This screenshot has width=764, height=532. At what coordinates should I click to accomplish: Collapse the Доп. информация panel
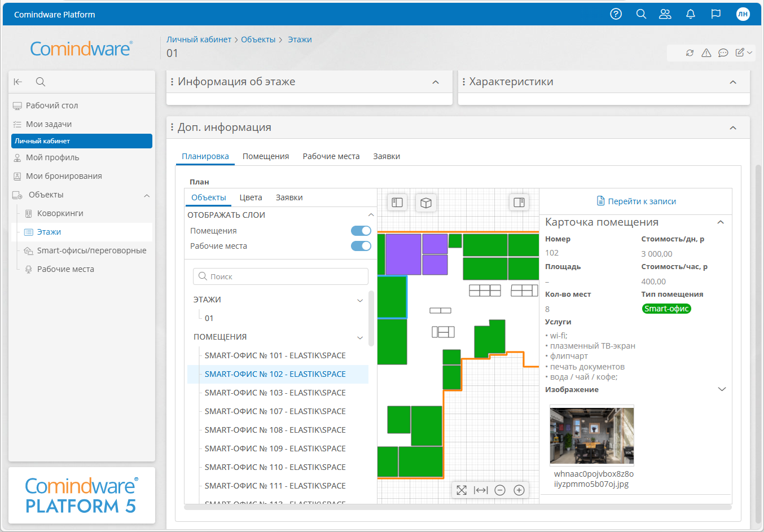(x=733, y=128)
